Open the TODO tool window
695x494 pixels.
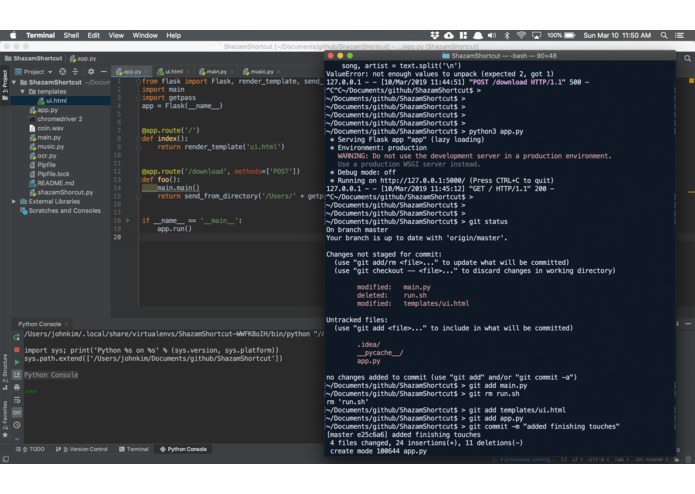[31, 449]
